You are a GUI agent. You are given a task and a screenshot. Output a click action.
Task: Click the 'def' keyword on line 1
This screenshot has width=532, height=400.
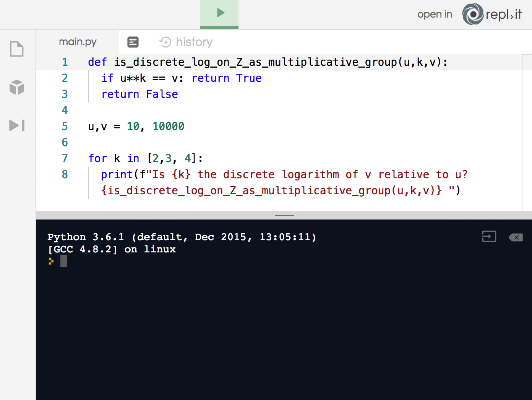tap(97, 62)
